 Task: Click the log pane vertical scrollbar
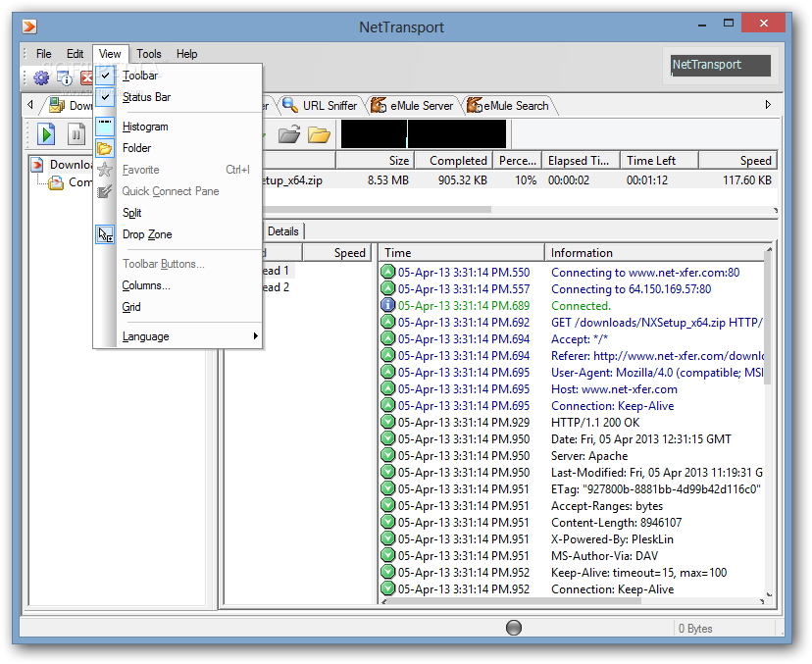pos(769,422)
